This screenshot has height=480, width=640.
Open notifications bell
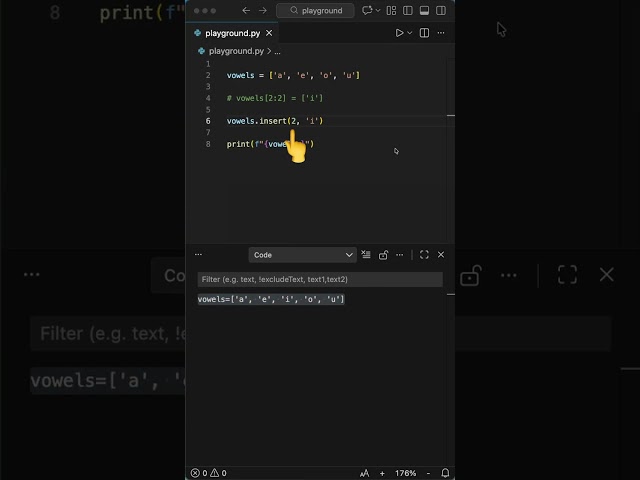click(x=445, y=473)
